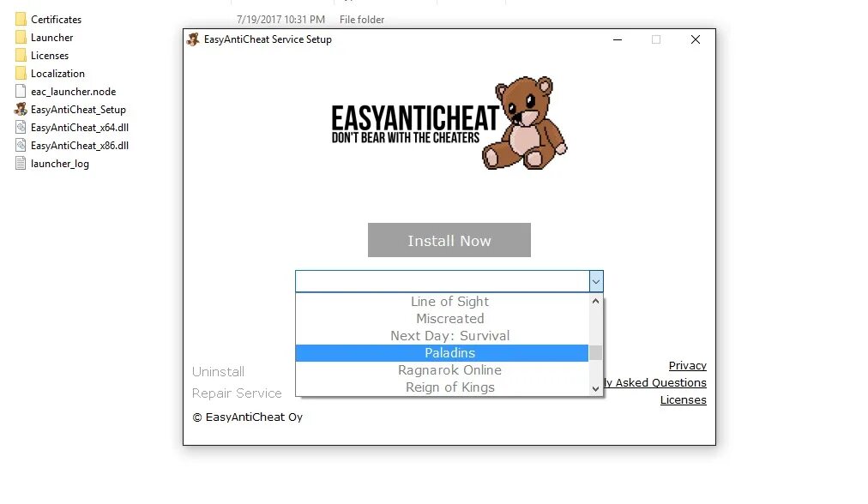Screen dimensions: 868x504
Task: Click the Localization folder icon
Action: coord(21,74)
